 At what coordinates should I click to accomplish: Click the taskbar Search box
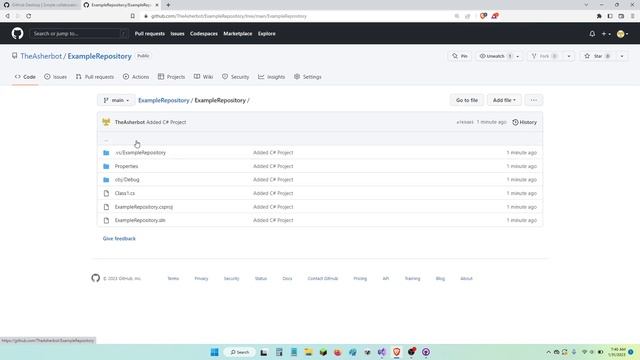pyautogui.click(x=239, y=352)
